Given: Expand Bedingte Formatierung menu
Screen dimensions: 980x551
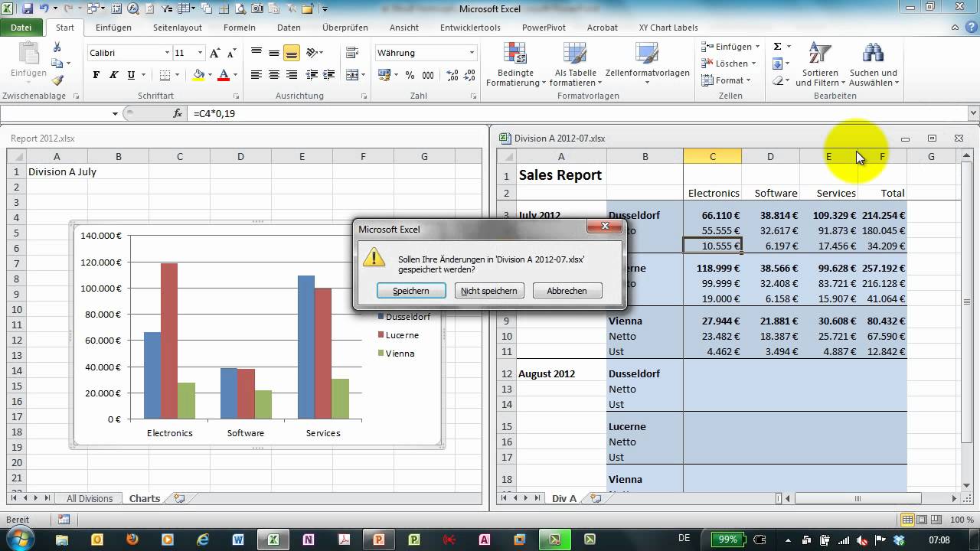Looking at the screenshot, I should (515, 64).
